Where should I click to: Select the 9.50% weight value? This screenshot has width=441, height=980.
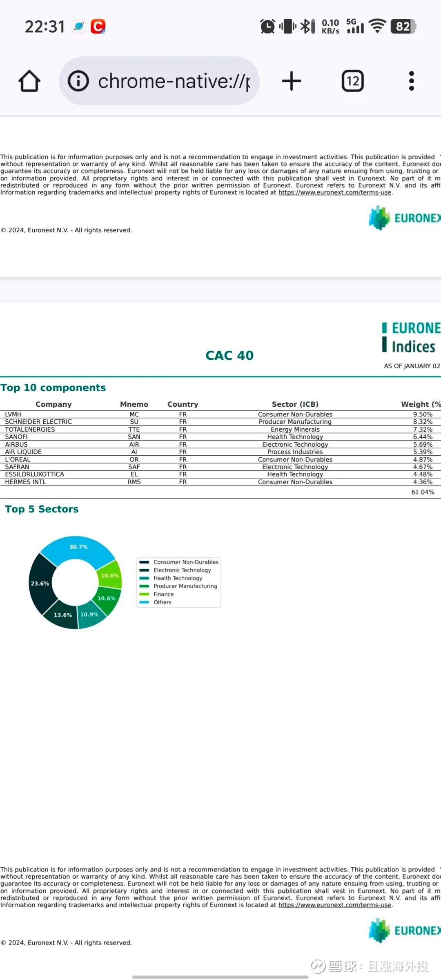point(423,414)
